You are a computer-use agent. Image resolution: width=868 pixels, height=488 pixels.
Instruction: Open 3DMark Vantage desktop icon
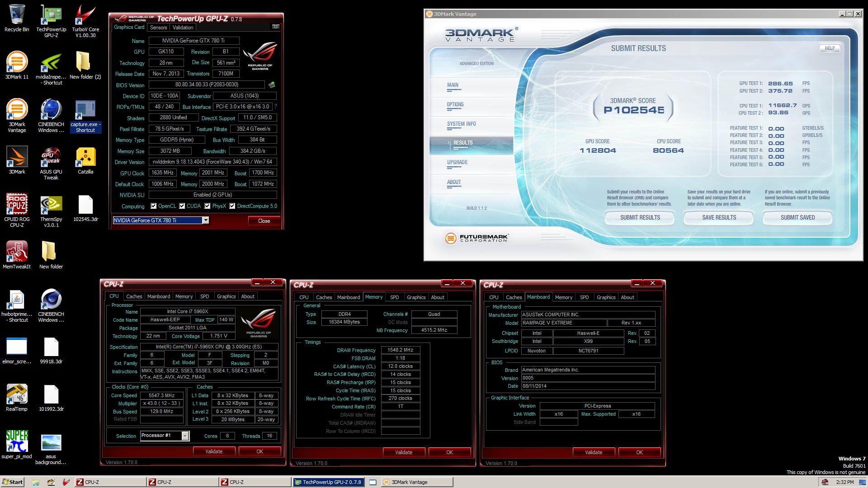coord(17,116)
